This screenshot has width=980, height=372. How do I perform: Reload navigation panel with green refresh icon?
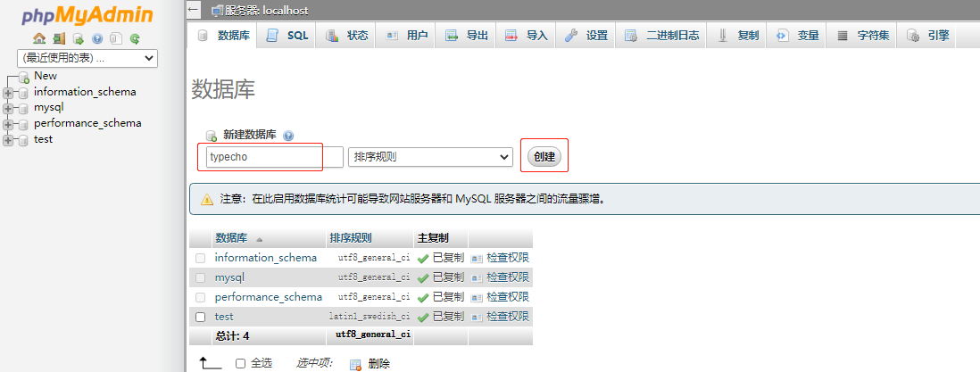pyautogui.click(x=135, y=38)
